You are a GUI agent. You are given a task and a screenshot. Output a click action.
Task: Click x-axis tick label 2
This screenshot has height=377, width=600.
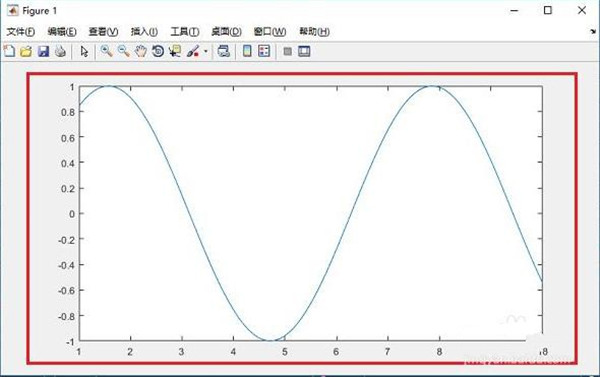point(130,352)
